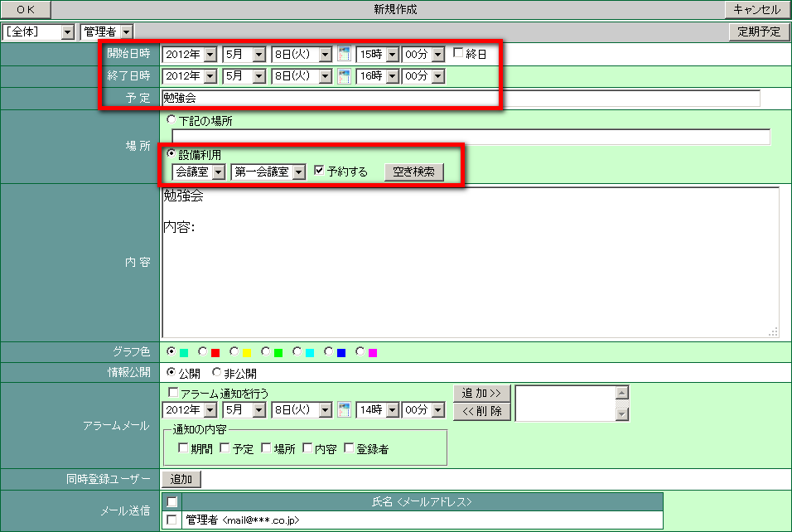Toggle the 予約する reservation checkbox
This screenshot has width=792, height=532.
pyautogui.click(x=319, y=170)
